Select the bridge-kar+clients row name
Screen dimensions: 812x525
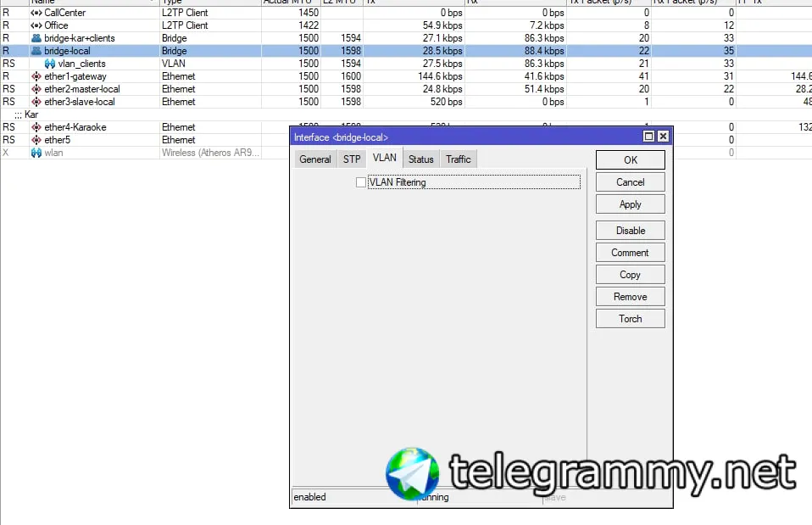click(x=79, y=38)
